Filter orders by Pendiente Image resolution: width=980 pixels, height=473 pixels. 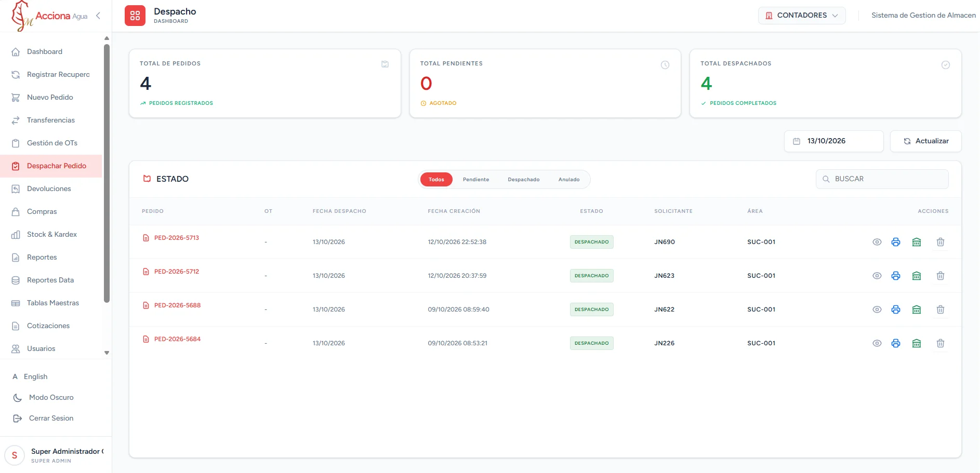(x=476, y=180)
